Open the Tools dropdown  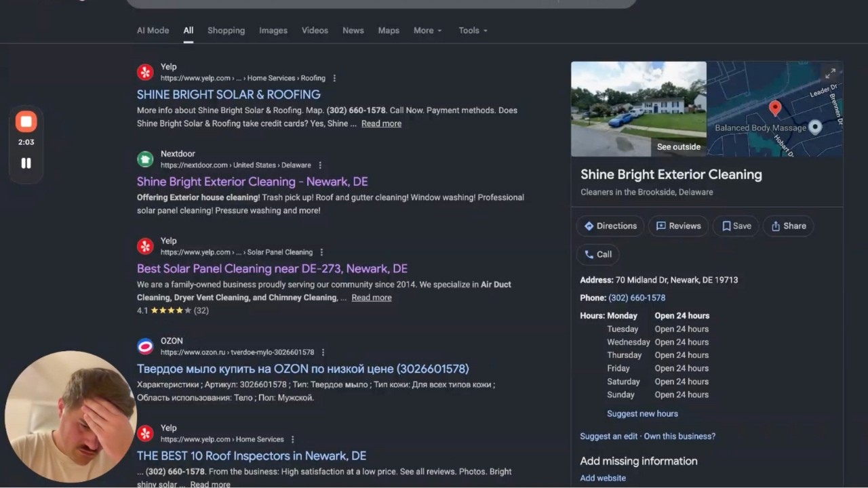pyautogui.click(x=473, y=30)
